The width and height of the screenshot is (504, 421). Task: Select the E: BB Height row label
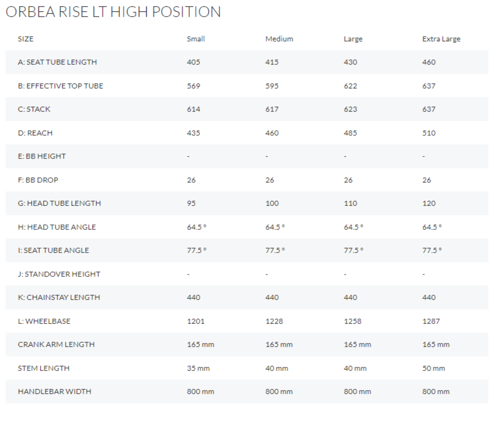42,156
